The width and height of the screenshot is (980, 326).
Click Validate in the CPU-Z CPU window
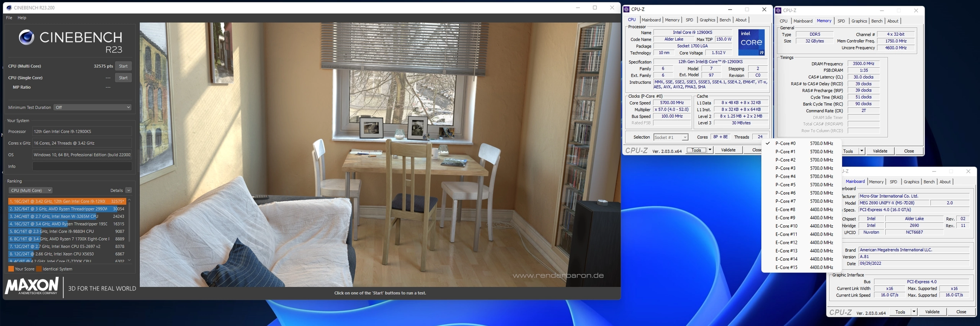click(x=728, y=150)
